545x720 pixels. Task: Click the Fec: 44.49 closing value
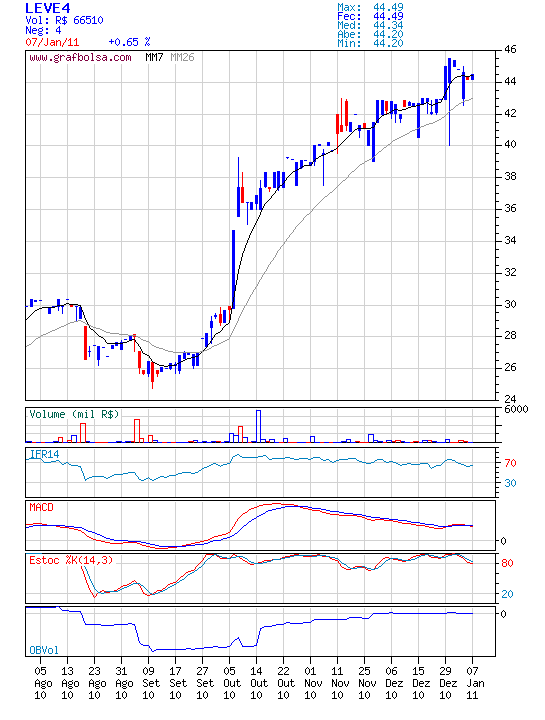click(x=370, y=17)
